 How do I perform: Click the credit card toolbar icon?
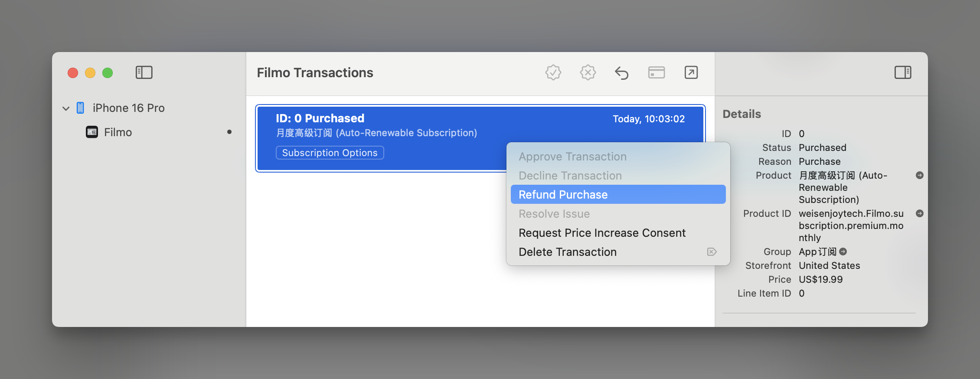click(x=656, y=72)
